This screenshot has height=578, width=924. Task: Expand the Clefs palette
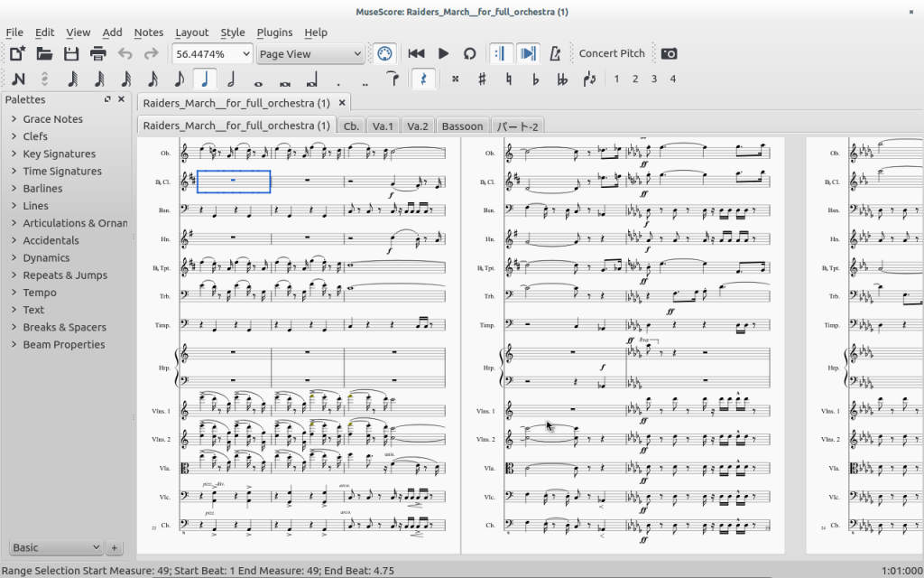[14, 136]
